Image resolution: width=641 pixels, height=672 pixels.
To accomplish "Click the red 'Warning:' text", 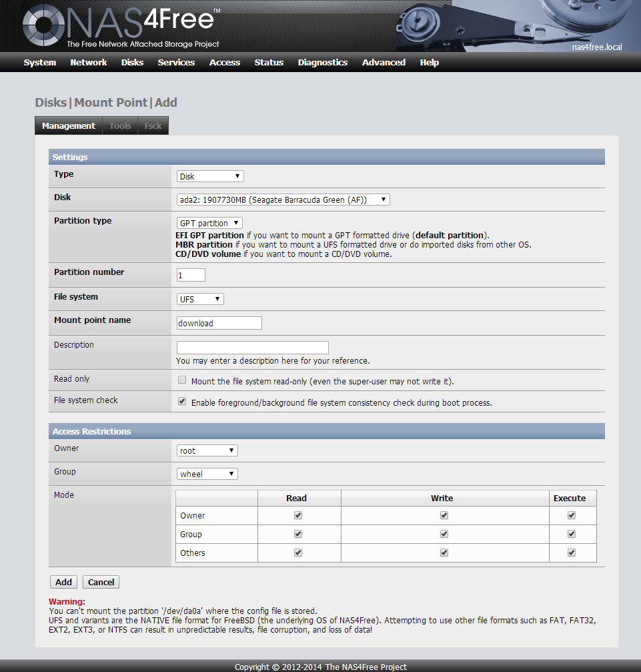I will coord(67,601).
